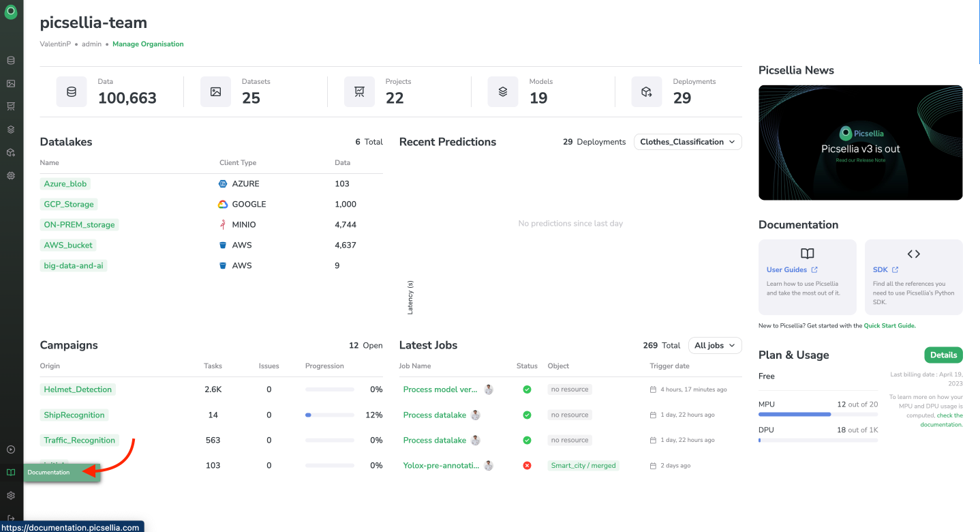Open the All jobs filter dropdown
Viewport: 980px width, 532px height.
click(x=715, y=345)
